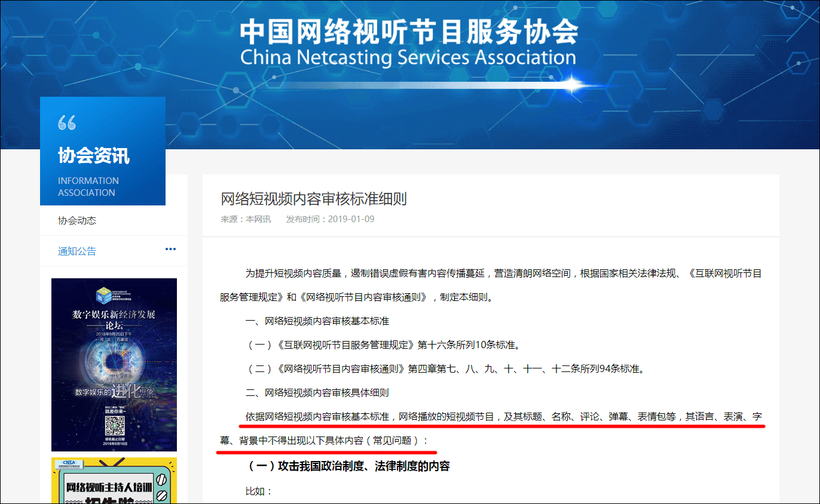Click the 协会资讯 sidebar heading
Screen dimensions: 820x504
94,156
